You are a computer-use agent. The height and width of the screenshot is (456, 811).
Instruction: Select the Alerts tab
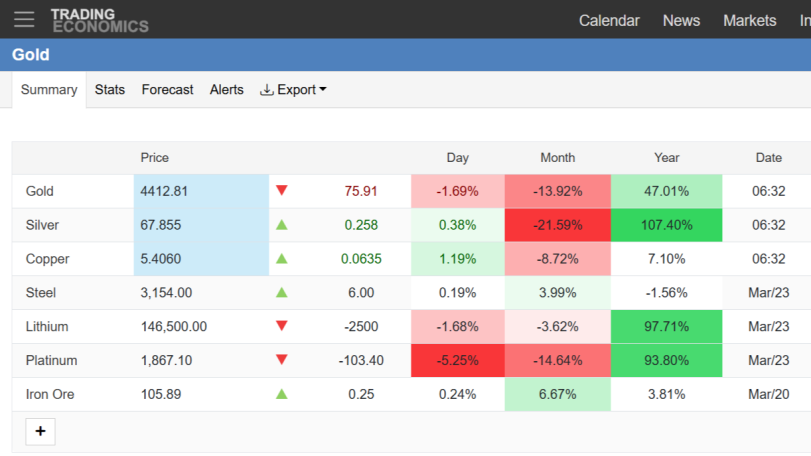pyautogui.click(x=227, y=89)
